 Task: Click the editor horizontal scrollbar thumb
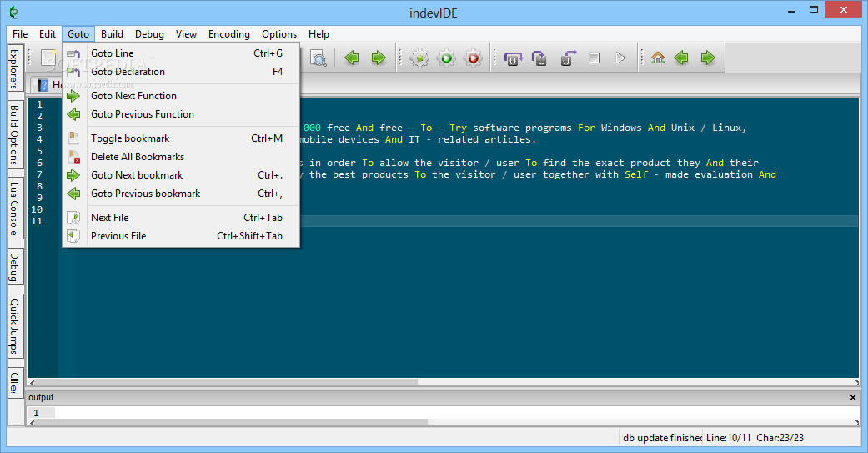point(227,381)
